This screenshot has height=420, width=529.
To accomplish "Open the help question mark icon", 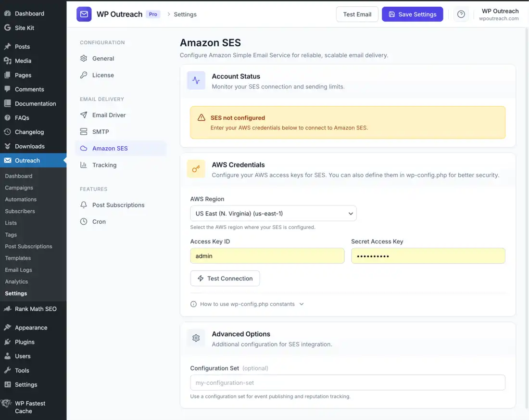I will pos(461,14).
